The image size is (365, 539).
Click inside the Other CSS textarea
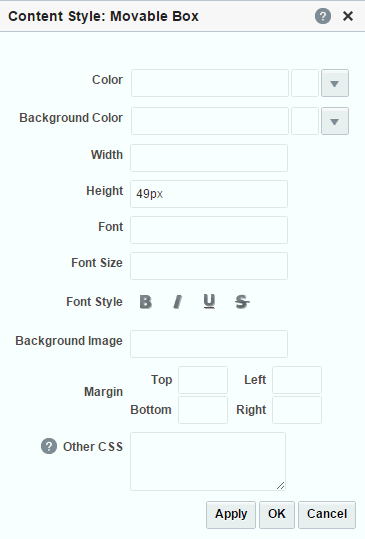(208, 461)
